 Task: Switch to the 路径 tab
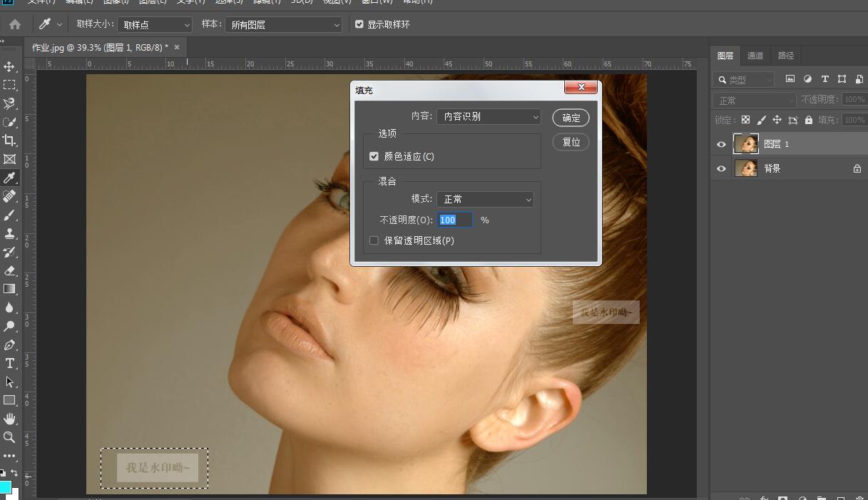pyautogui.click(x=786, y=56)
